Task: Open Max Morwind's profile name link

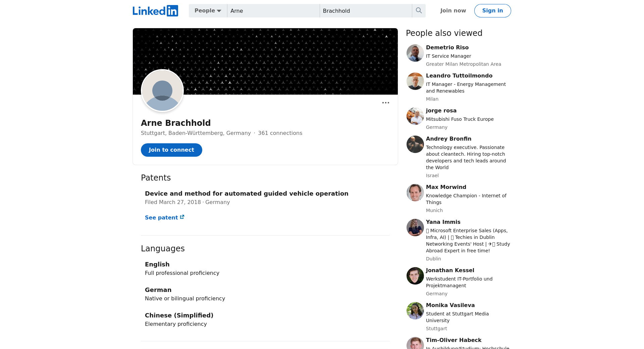Action: tap(446, 187)
